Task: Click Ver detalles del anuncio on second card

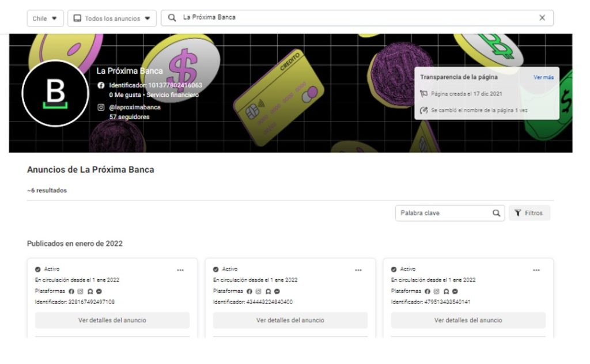Action: (290, 320)
